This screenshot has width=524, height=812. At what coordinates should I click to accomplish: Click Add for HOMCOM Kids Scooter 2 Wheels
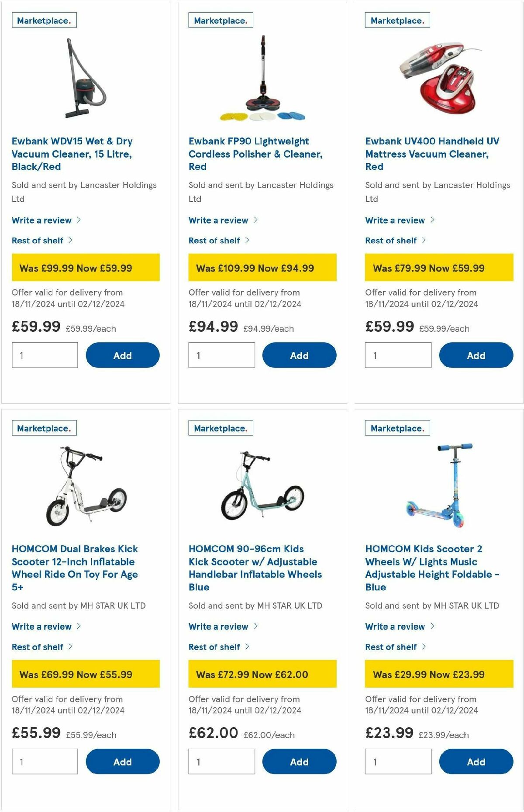476,761
